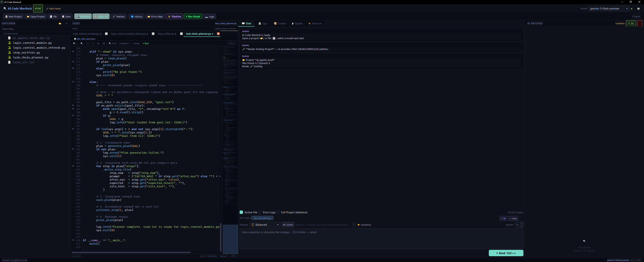Screen dimensions: 644x262
Task: Click the Send button
Action: pyautogui.click(x=506, y=253)
